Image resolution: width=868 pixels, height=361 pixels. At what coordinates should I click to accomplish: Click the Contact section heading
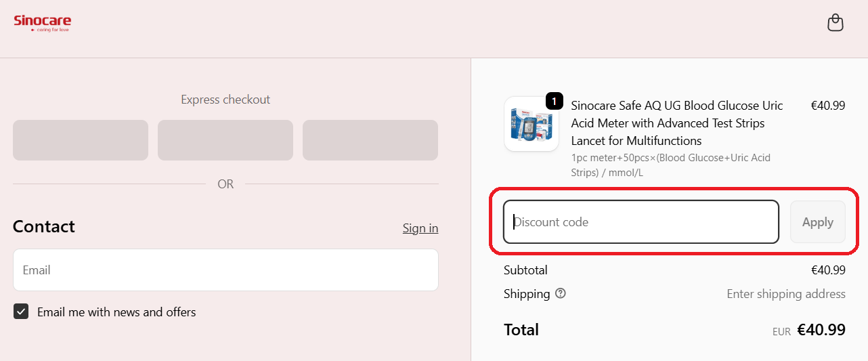point(44,227)
